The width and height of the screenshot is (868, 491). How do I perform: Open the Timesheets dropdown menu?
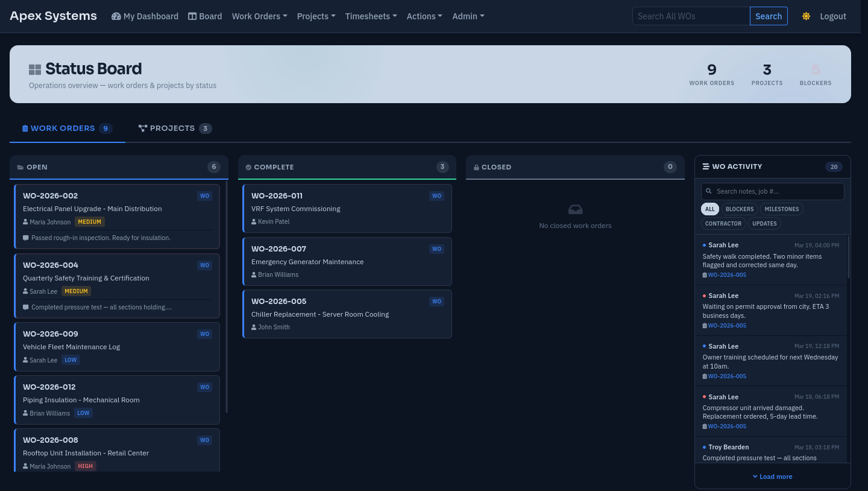pyautogui.click(x=371, y=16)
